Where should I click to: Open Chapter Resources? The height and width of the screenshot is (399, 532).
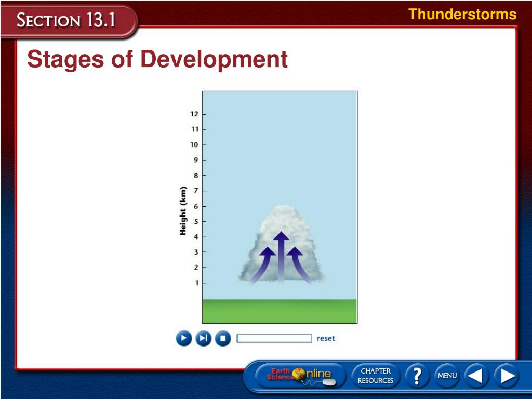(376, 376)
